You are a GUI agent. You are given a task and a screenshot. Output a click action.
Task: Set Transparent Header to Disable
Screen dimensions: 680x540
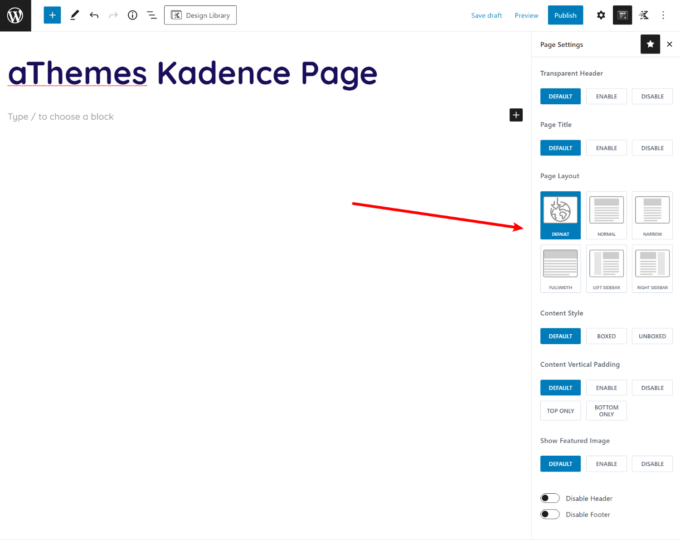[652, 96]
